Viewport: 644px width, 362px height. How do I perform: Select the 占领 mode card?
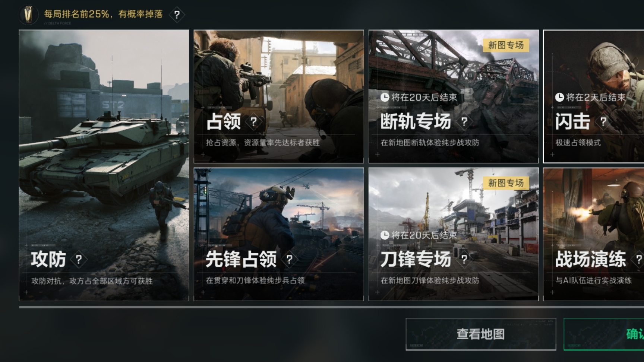click(279, 96)
